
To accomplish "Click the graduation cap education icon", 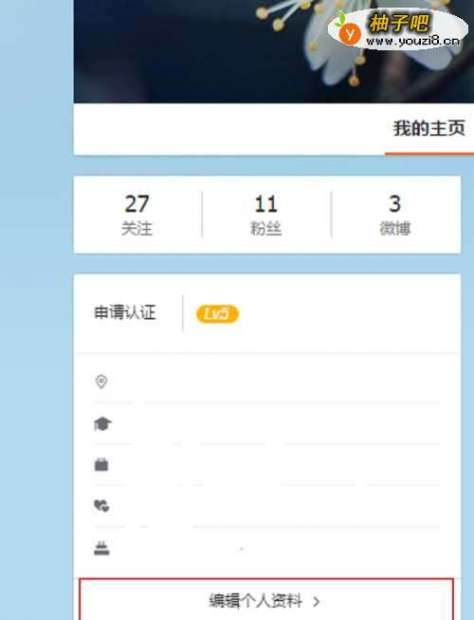I will [102, 424].
